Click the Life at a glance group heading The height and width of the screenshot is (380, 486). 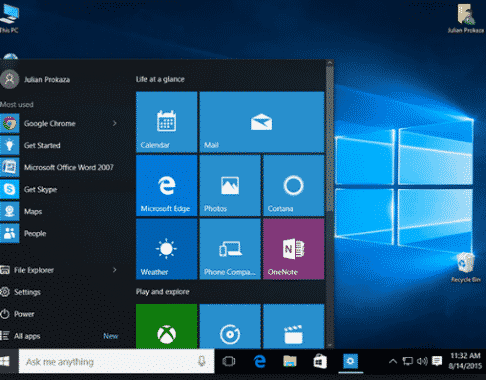[x=160, y=79]
